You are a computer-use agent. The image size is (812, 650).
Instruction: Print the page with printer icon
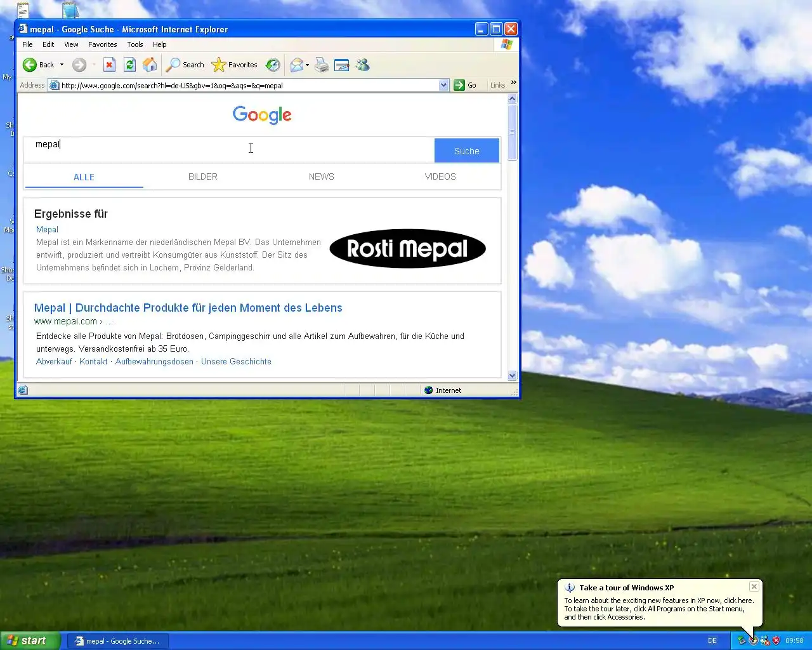(x=322, y=65)
